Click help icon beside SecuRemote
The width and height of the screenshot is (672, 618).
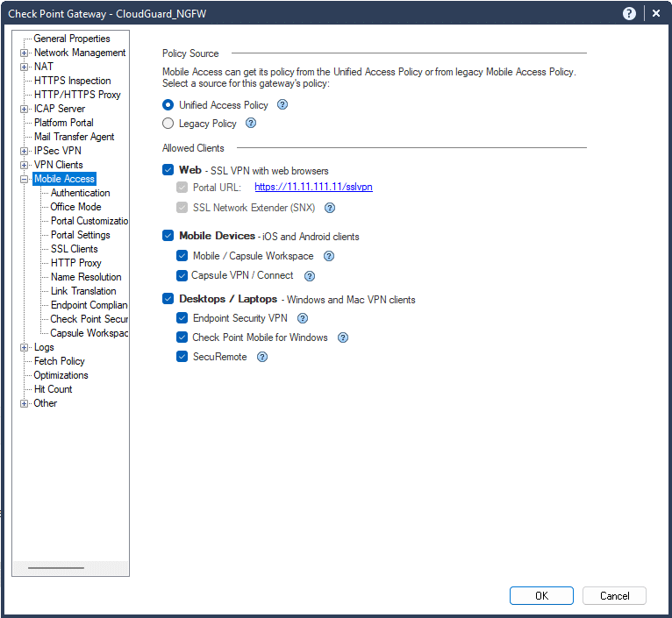point(262,357)
